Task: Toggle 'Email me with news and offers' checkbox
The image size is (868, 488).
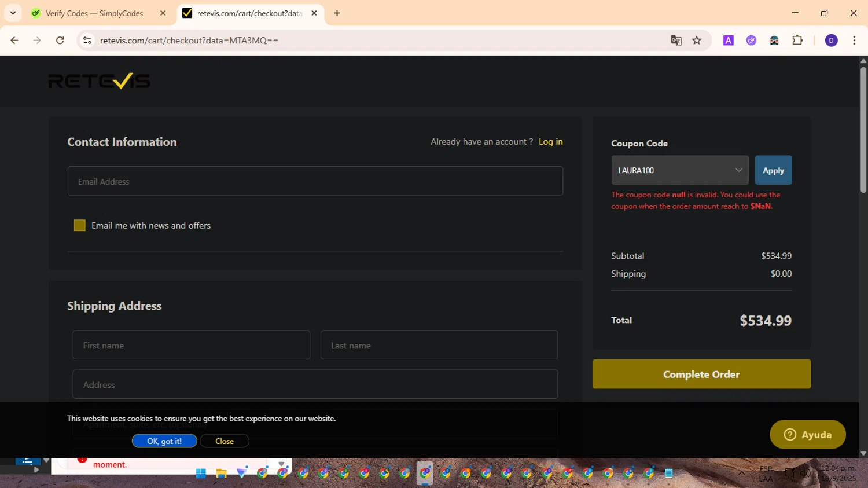Action: 80,225
